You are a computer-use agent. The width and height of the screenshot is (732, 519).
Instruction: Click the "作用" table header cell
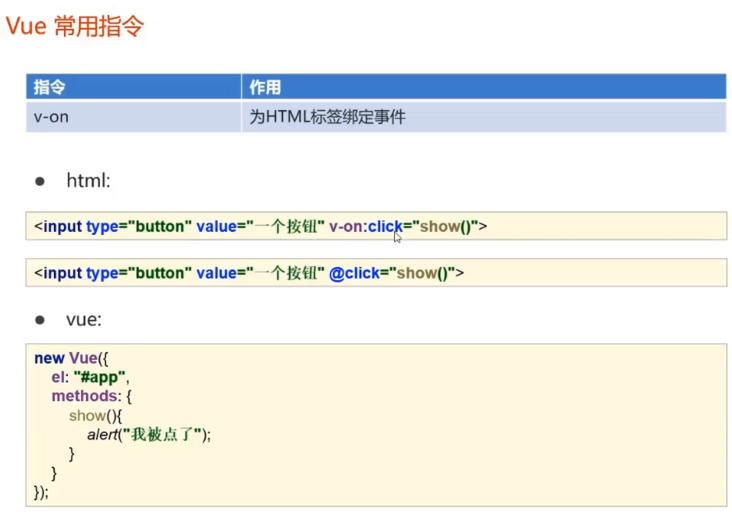click(265, 87)
